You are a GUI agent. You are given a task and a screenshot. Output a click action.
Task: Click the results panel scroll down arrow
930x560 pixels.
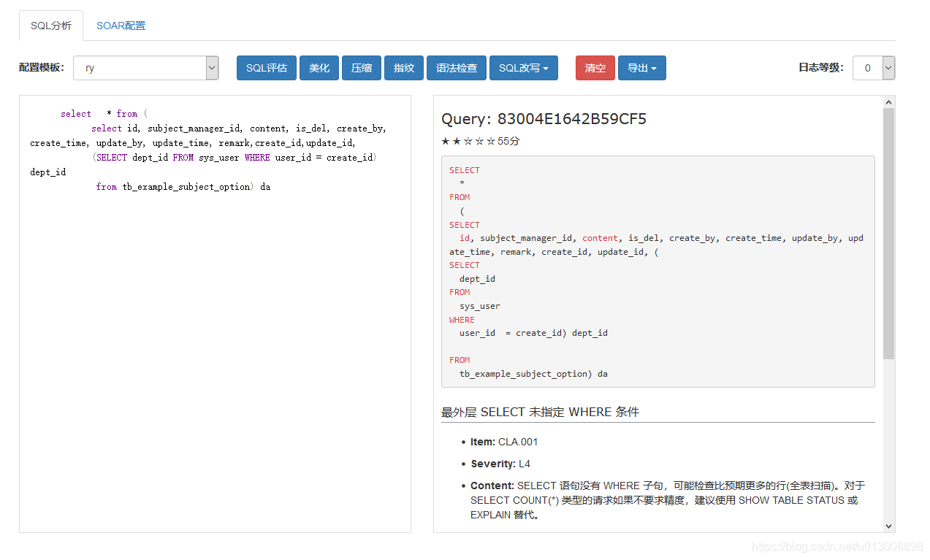pyautogui.click(x=888, y=526)
